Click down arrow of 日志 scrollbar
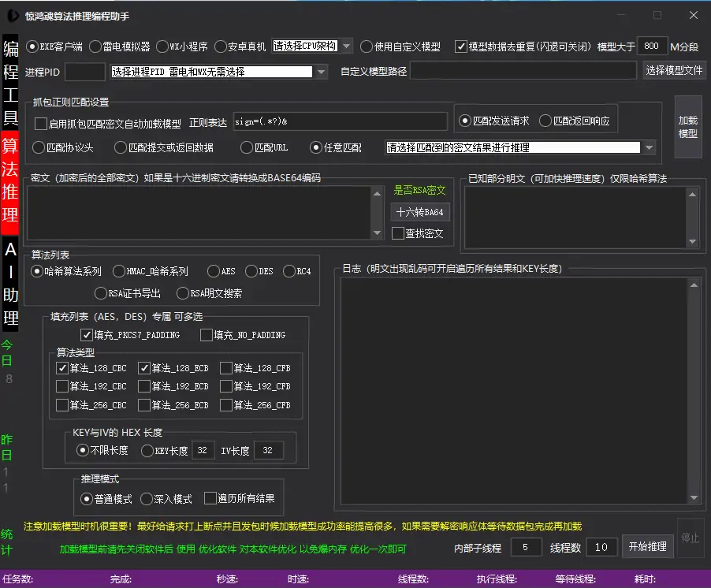 [x=694, y=497]
